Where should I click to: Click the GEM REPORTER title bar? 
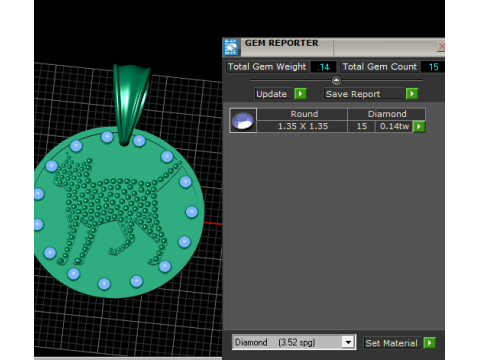pos(333,47)
